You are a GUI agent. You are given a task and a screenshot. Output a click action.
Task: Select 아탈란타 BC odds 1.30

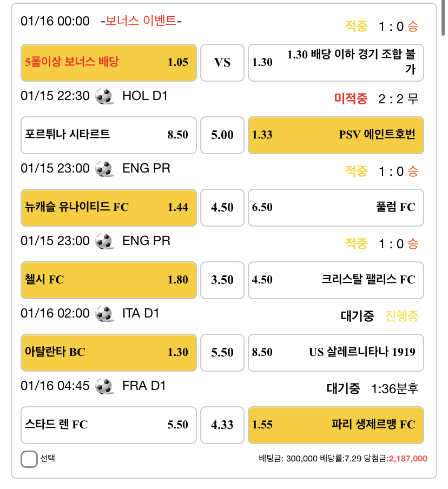[109, 353]
